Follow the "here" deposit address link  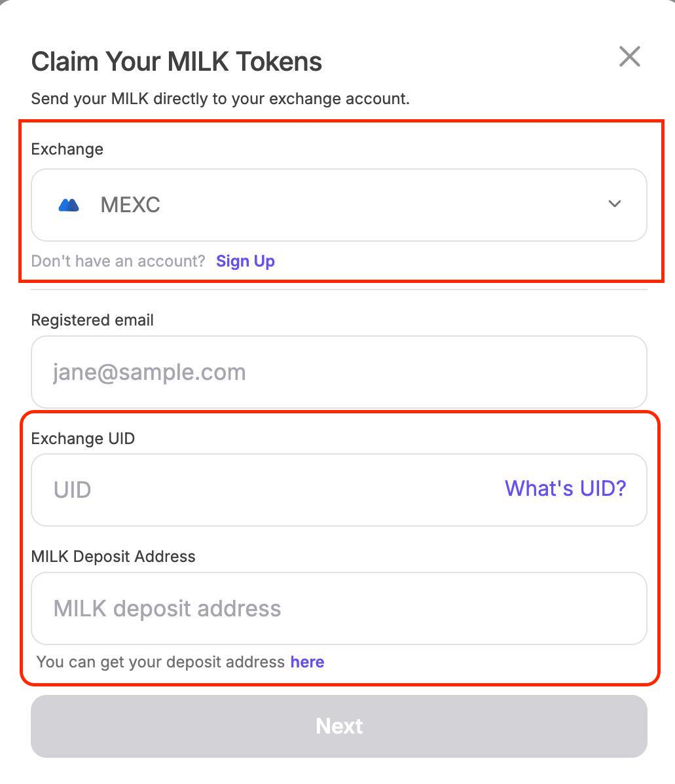click(307, 662)
